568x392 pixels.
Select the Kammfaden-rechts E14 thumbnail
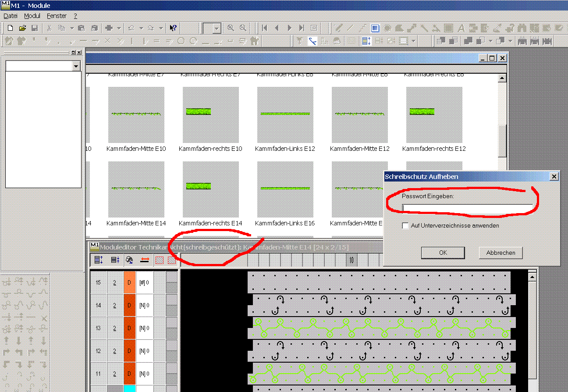tap(211, 189)
